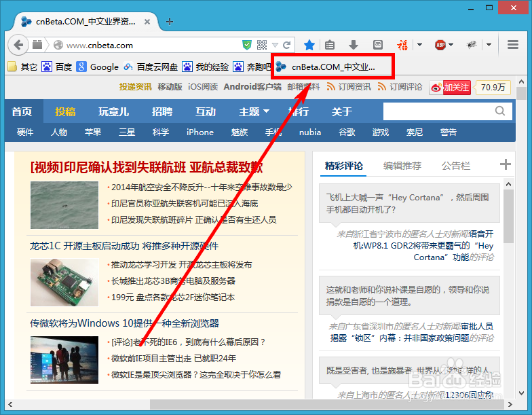Open a new tab with the plus button
This screenshot has width=532, height=415.
coord(170,22)
